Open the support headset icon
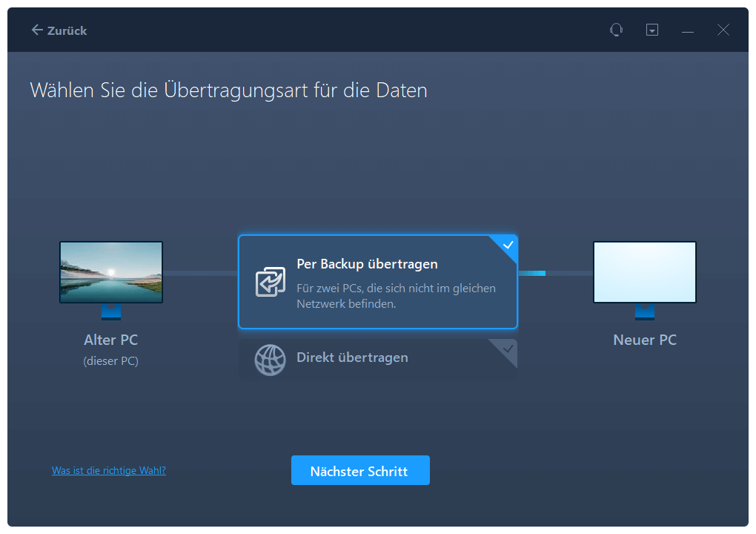Viewport: 756px width, 534px height. click(x=616, y=30)
